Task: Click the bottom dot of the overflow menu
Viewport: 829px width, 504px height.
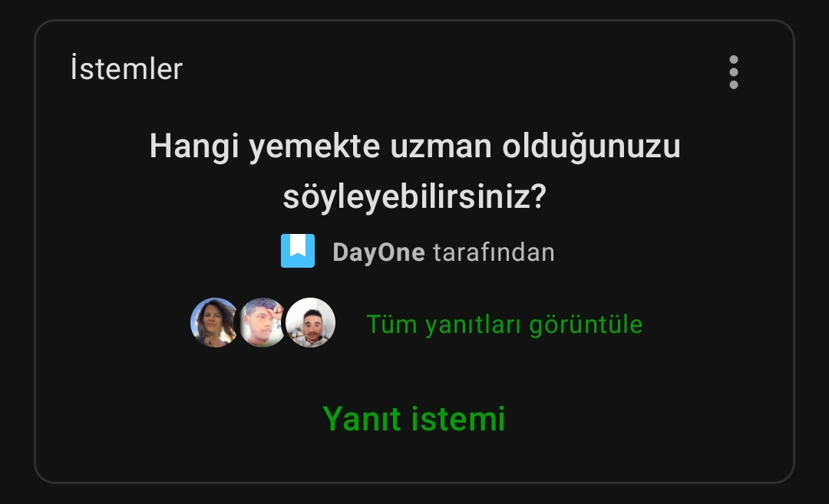Action: (x=733, y=84)
